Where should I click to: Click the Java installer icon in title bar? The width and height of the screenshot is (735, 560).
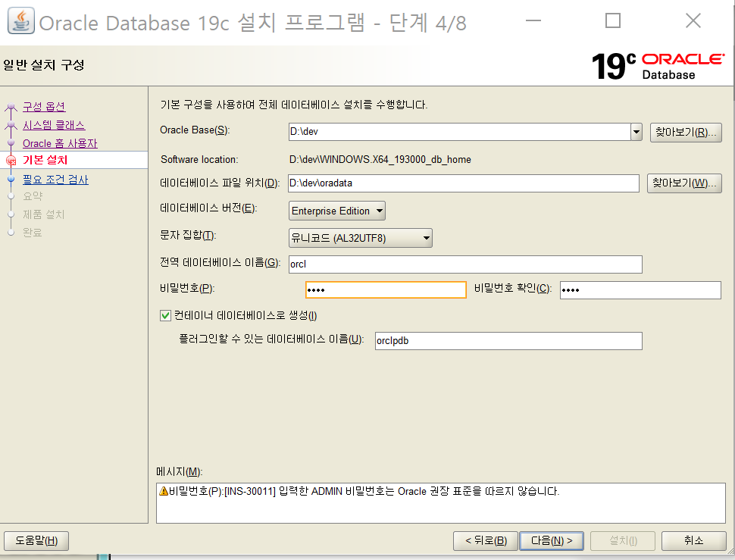(20, 20)
